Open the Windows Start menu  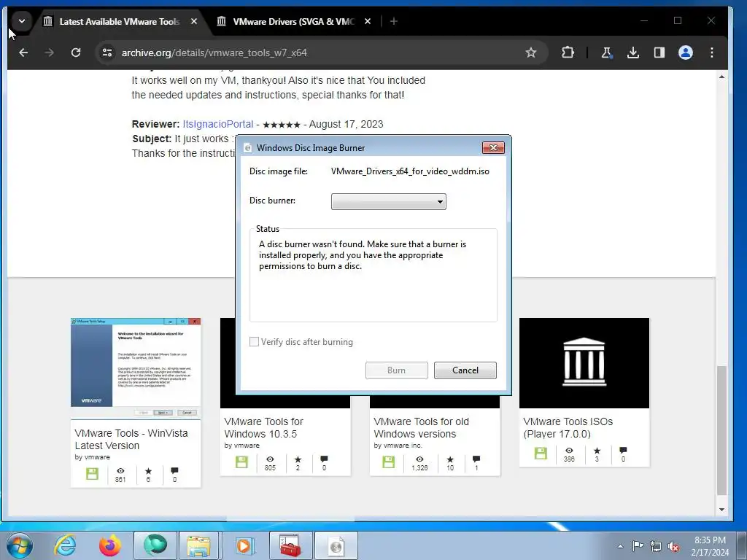pos(20,545)
